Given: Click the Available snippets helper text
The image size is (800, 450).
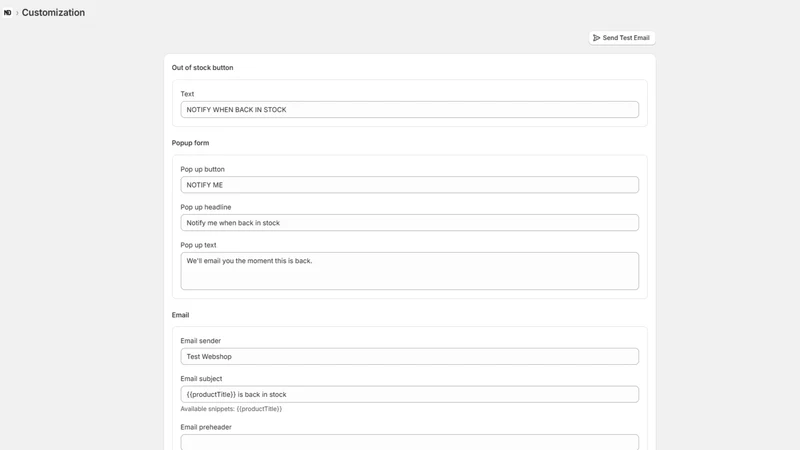Looking at the screenshot, I should coord(231,409).
